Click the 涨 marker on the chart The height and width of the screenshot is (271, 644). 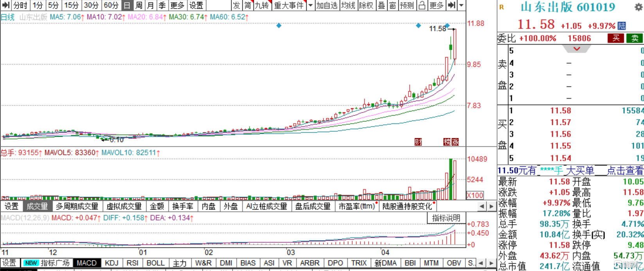click(455, 142)
